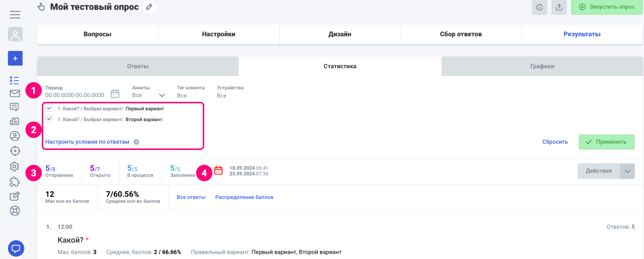Open the period calendar picker
Viewport: 644px width, 259px height.
click(115, 94)
